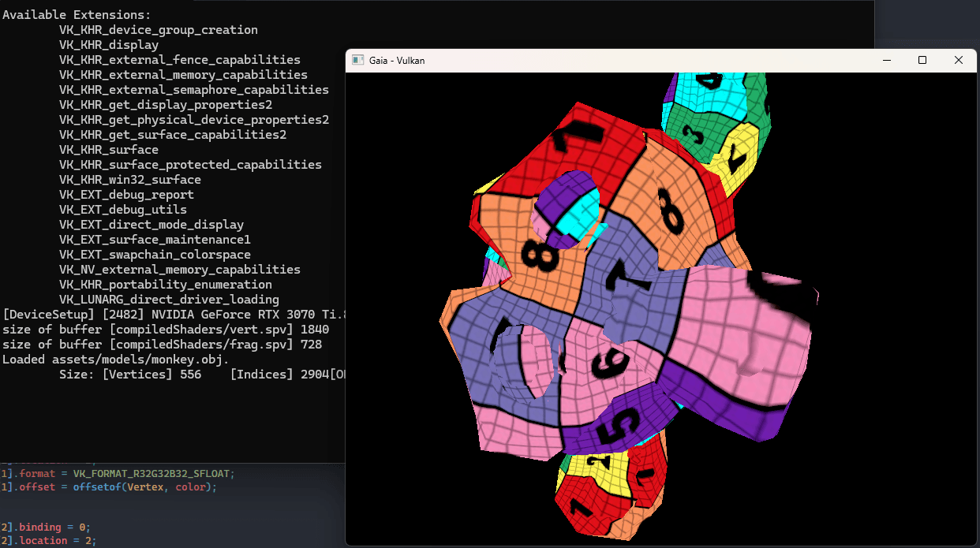Screen dimensions: 980x548
Task: Maximize the Gaia - Vulkan window
Action: click(x=922, y=60)
